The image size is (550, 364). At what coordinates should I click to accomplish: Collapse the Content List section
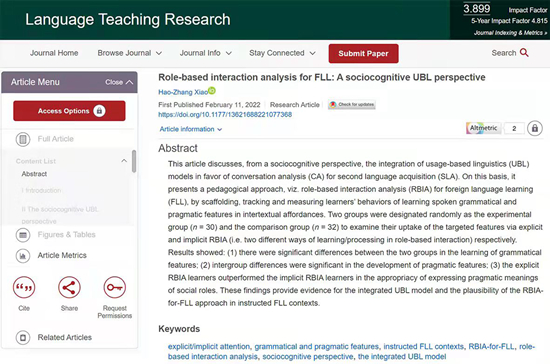point(124,161)
